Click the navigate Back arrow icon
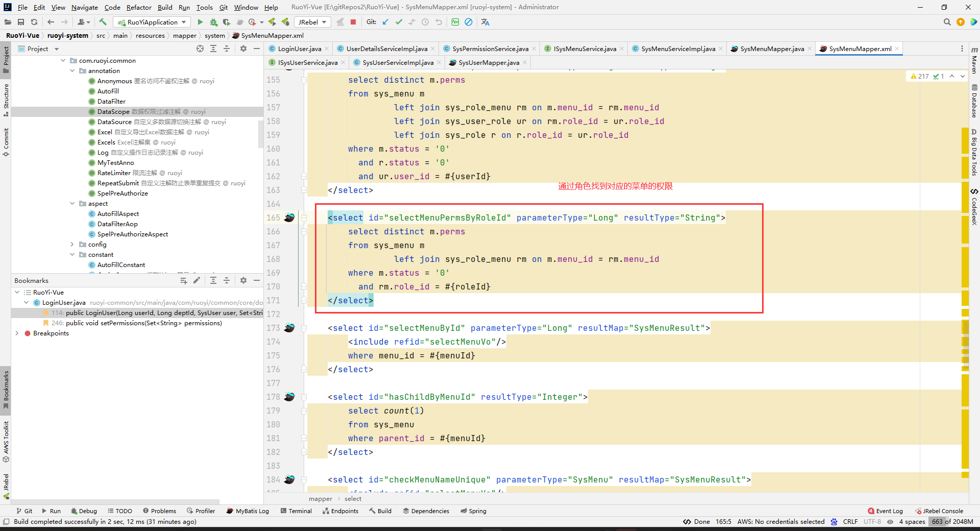980x531 pixels. (x=51, y=22)
